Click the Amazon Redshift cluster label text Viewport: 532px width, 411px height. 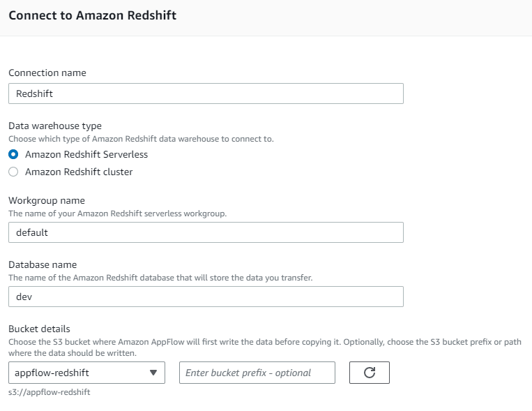(79, 172)
